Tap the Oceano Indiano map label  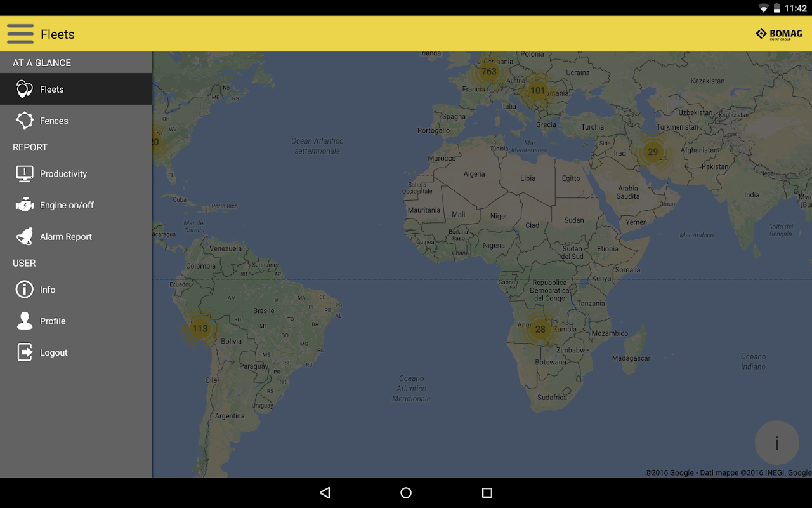click(x=754, y=361)
